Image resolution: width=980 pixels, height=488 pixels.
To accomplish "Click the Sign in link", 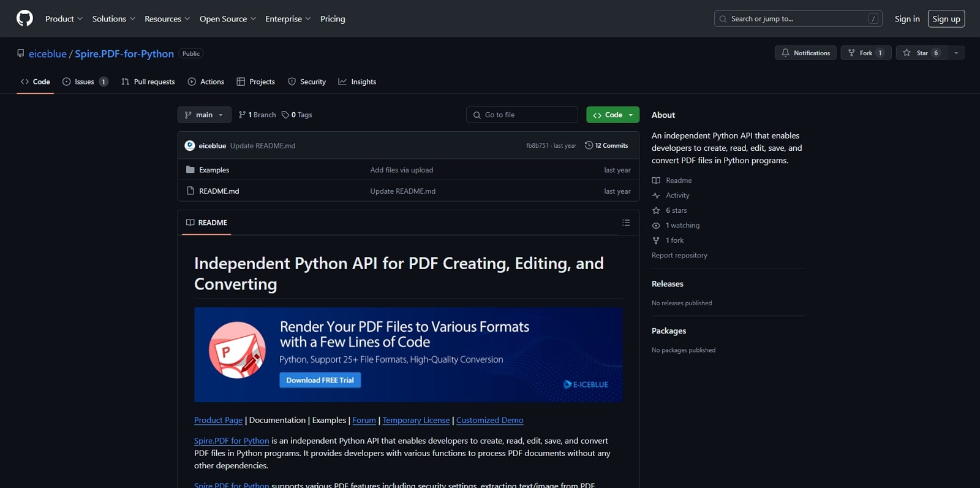I will (x=907, y=19).
